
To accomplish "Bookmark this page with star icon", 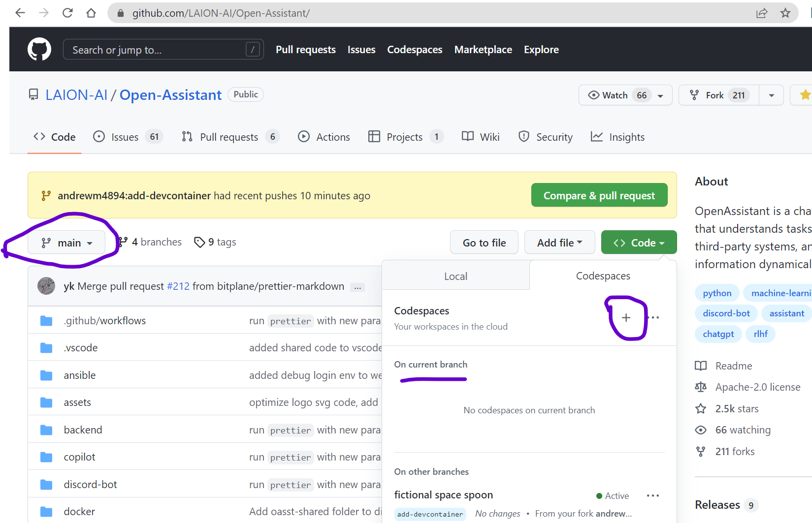I will (x=785, y=13).
